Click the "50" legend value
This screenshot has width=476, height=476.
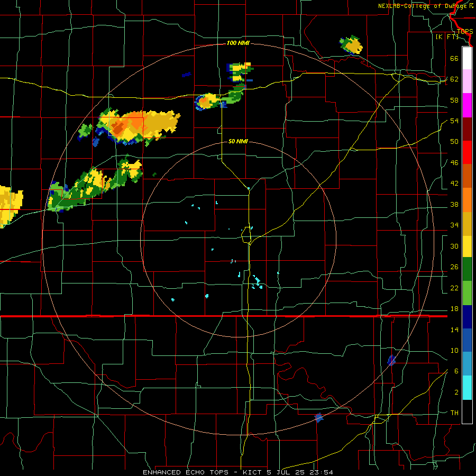(454, 141)
